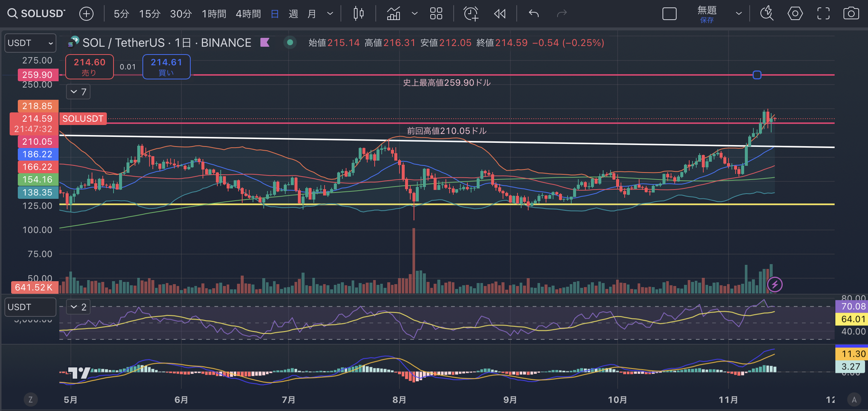Viewport: 868px width, 411px height.
Task: Select the 30分 timeframe
Action: [181, 14]
